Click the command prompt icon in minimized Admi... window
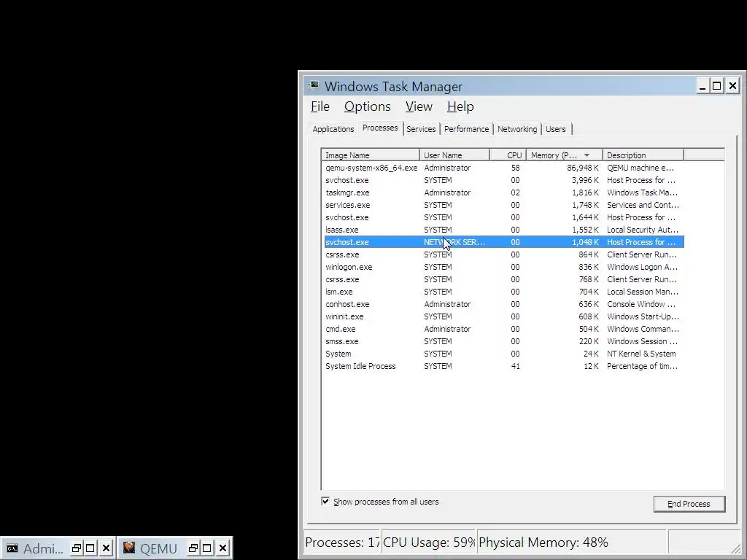This screenshot has width=747, height=560. [12, 548]
